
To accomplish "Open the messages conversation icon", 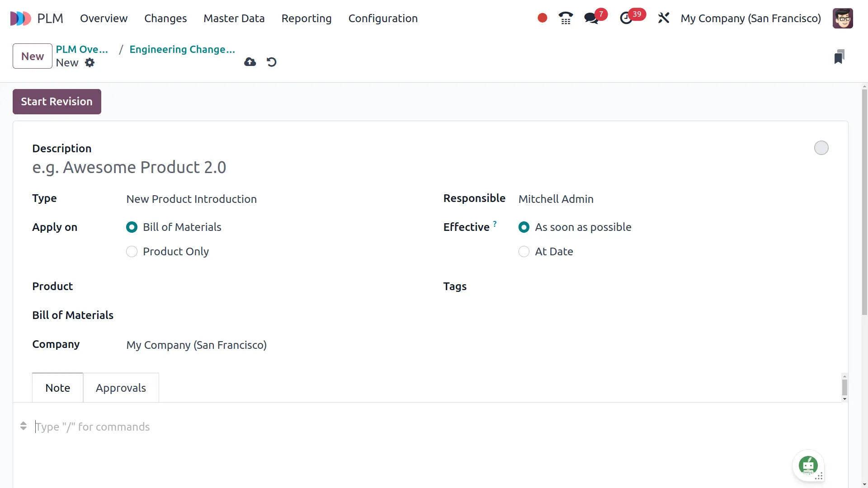I will (591, 18).
